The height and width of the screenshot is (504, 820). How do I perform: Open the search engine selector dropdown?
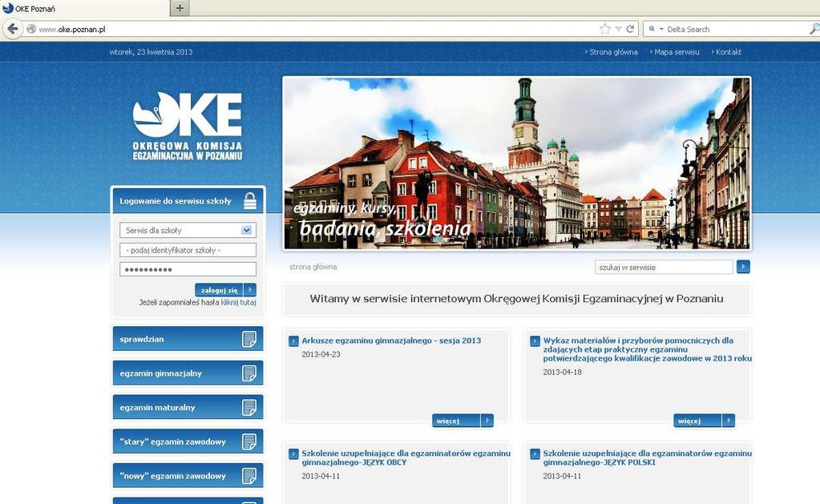point(661,29)
